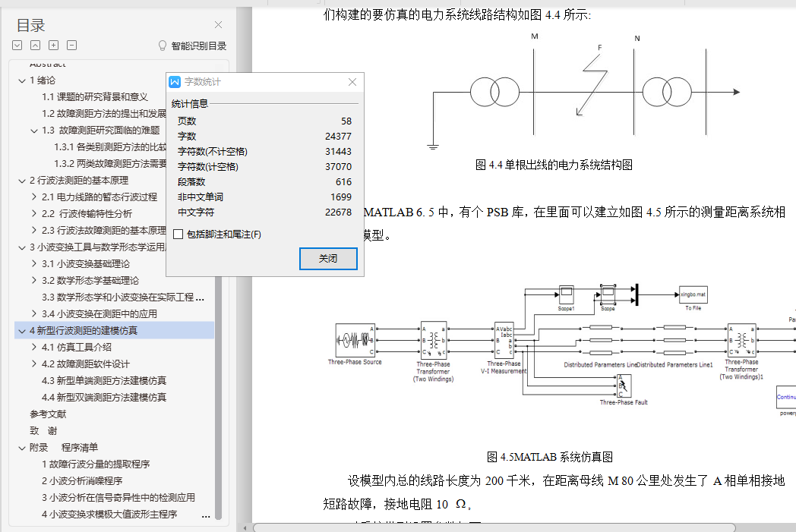796x532 pixels.
Task: Click the xingbo.mat To File block
Action: pyautogui.click(x=693, y=294)
